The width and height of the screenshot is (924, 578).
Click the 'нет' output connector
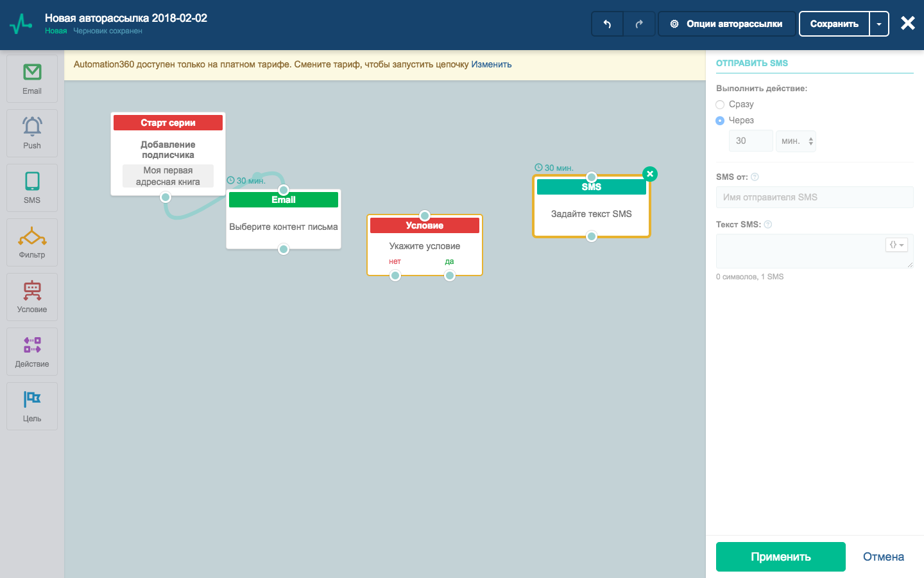click(395, 276)
